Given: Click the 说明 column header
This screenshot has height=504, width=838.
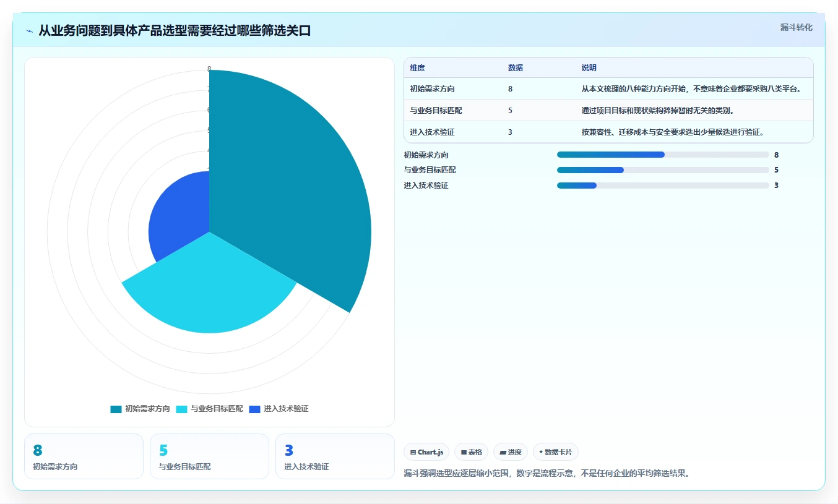Looking at the screenshot, I should [x=589, y=68].
